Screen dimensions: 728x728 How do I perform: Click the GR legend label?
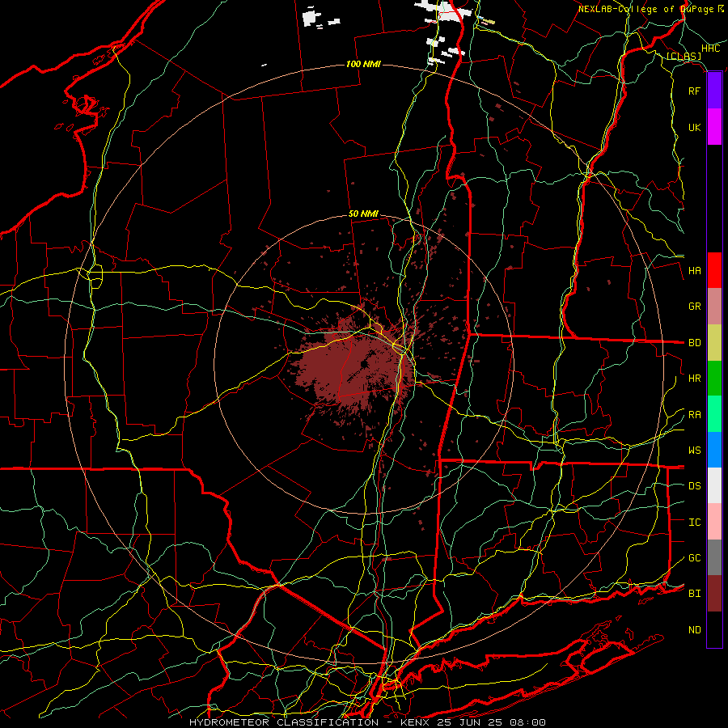coord(695,307)
